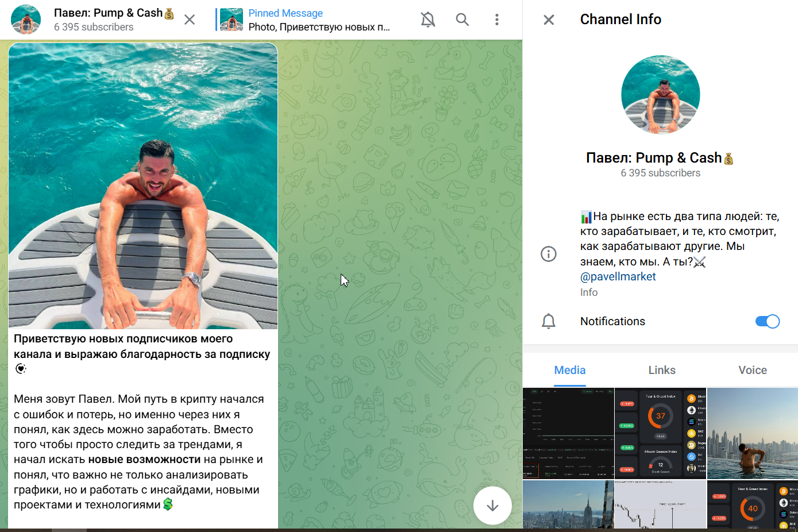Open the Fear & Greed 40 media thumbnail

click(x=753, y=504)
